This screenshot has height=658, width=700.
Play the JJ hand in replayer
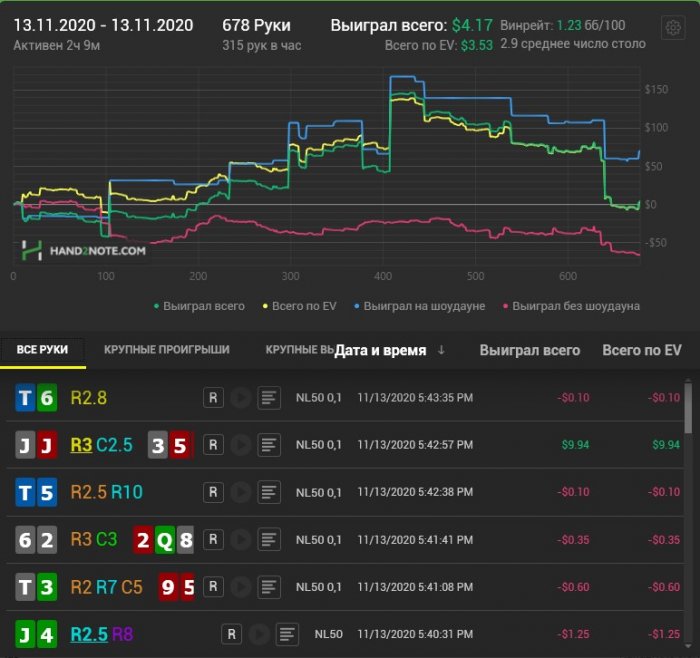pyautogui.click(x=241, y=445)
